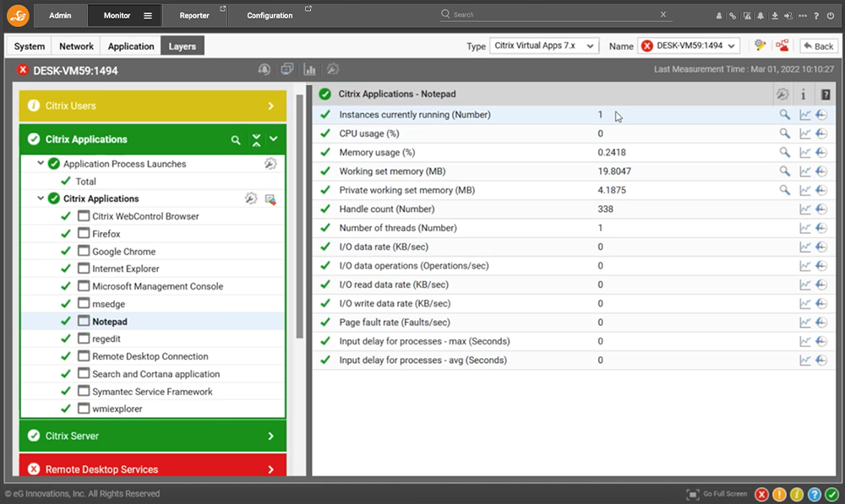Click the blue unknown status icon in footer
The width and height of the screenshot is (845, 504).
[815, 495]
